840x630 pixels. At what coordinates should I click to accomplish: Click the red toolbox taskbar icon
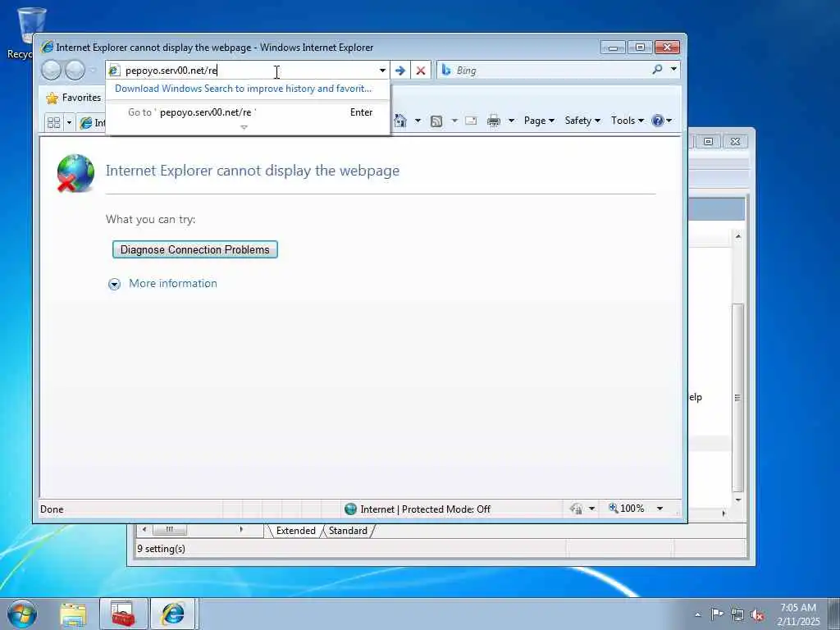[123, 614]
